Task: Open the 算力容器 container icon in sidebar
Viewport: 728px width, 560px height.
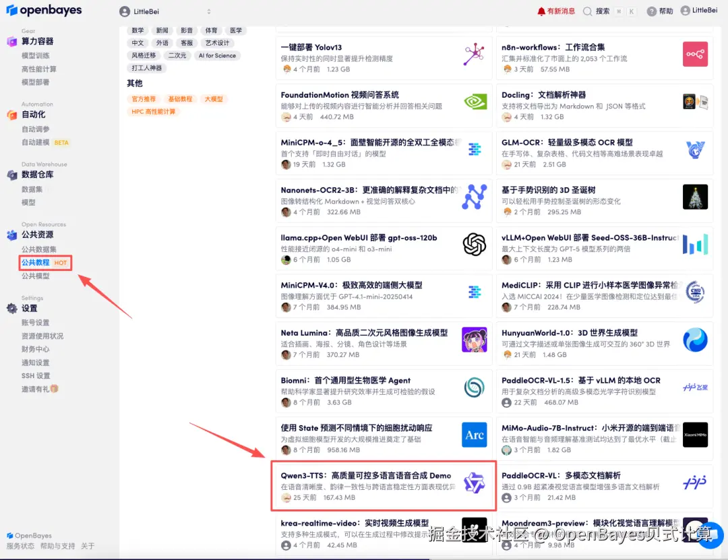Action: [x=12, y=41]
